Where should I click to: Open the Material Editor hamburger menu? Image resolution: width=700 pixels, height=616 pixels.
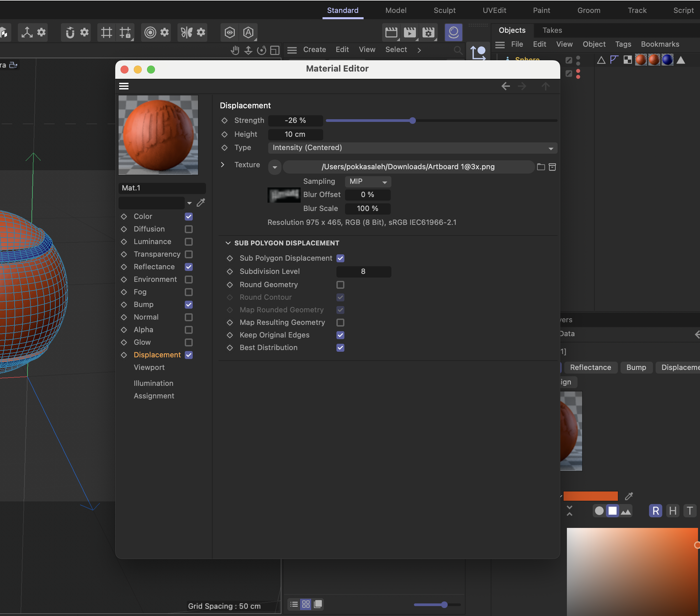[x=124, y=86]
